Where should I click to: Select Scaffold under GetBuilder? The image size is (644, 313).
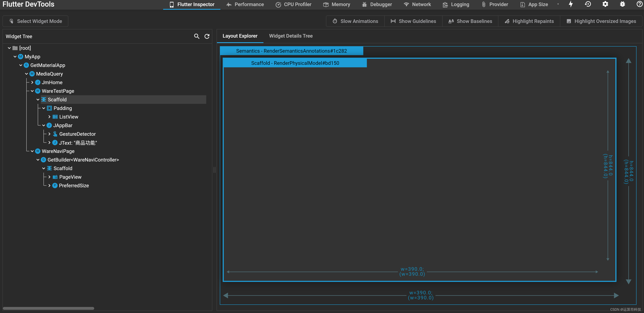point(63,168)
